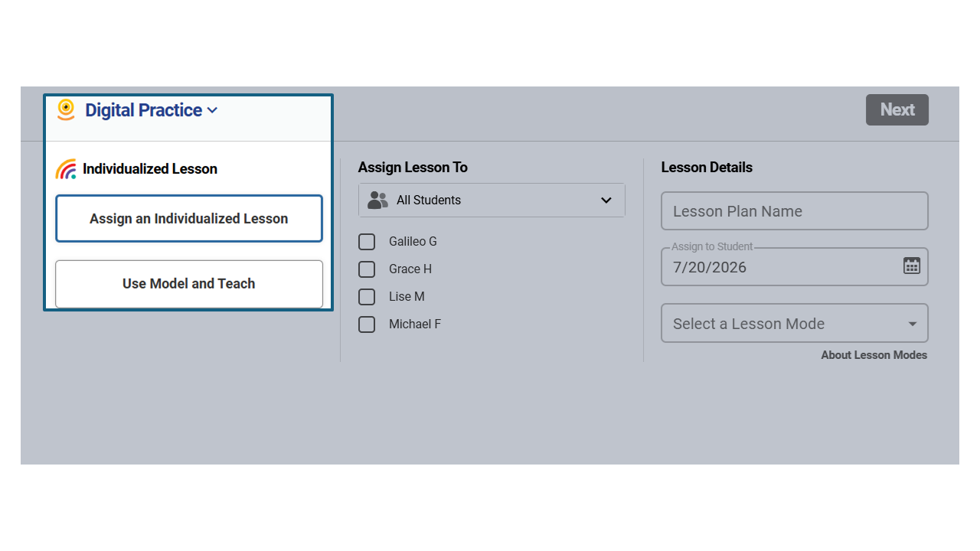The height and width of the screenshot is (551, 980).
Task: Select the Michael F checkbox
Action: coord(367,324)
